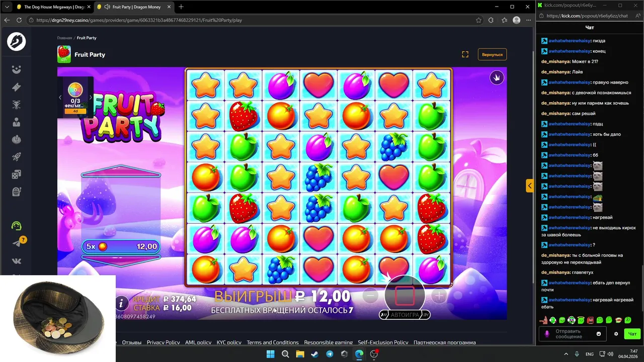Open Privacy Policy footer link

163,342
